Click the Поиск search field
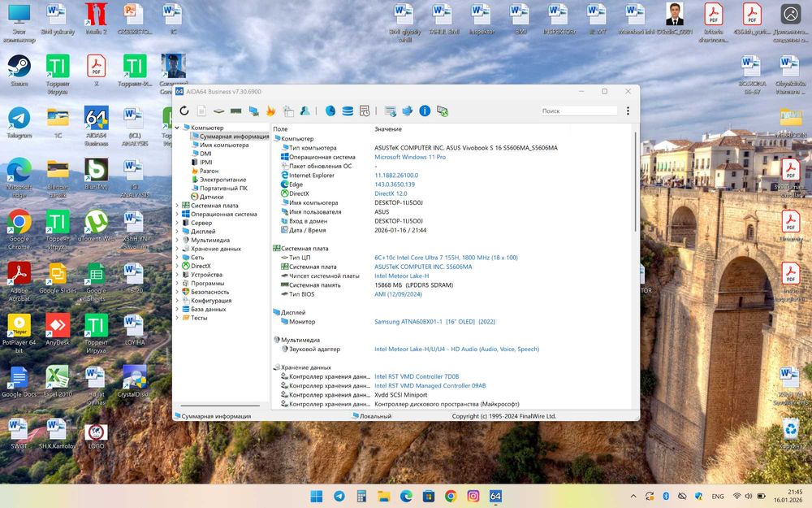 point(579,111)
